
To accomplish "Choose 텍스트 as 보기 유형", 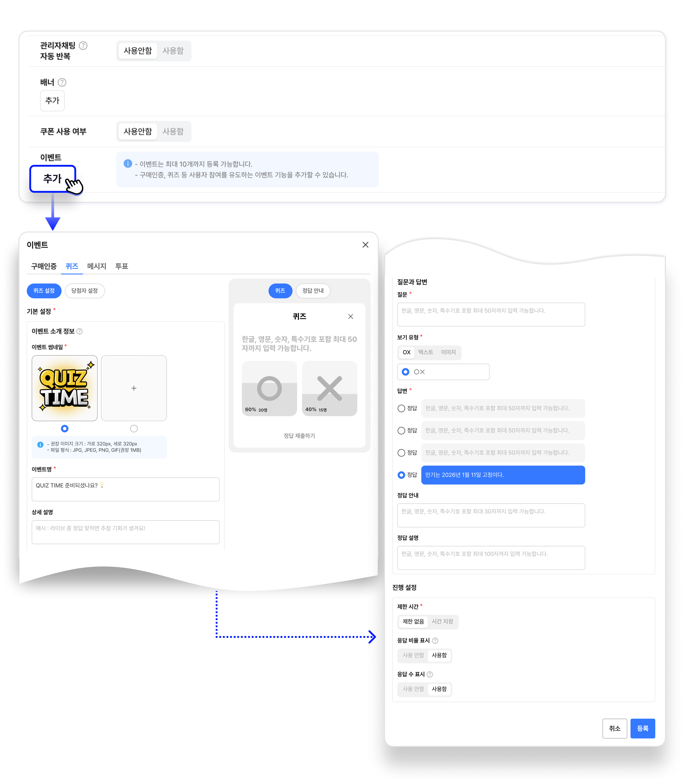I will 425,352.
